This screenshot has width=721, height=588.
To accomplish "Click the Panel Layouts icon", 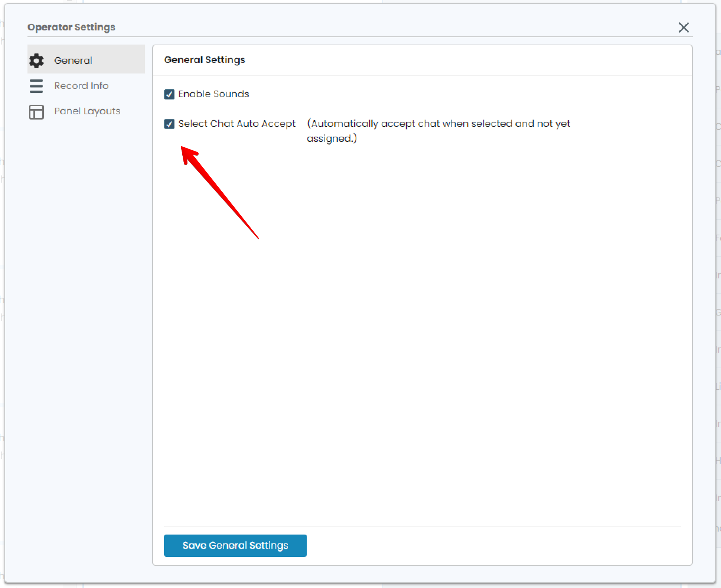I will click(x=36, y=112).
